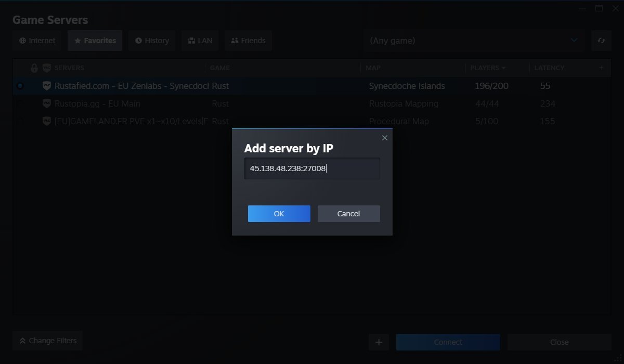The width and height of the screenshot is (624, 364).
Task: Open the LAN tab
Action: 200,41
